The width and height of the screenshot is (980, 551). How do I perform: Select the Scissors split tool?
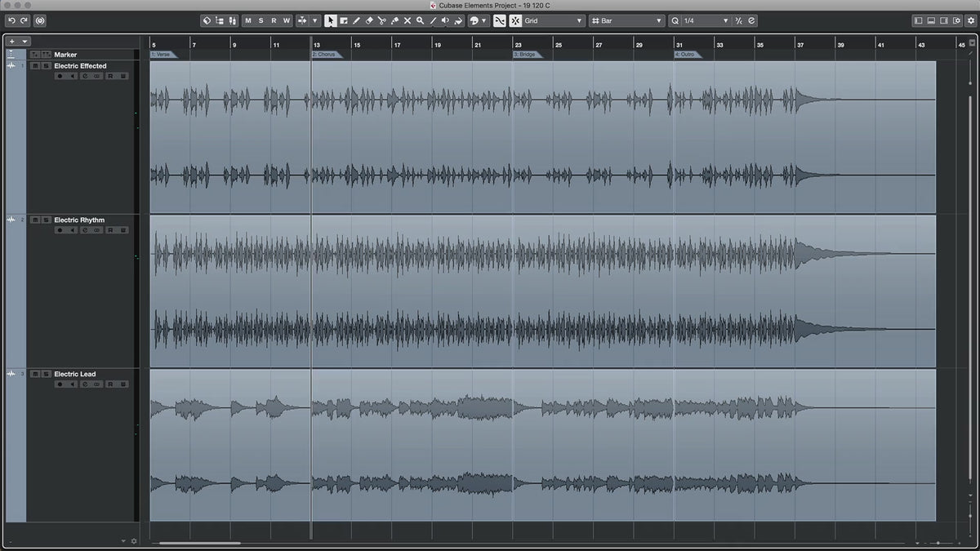tap(381, 20)
